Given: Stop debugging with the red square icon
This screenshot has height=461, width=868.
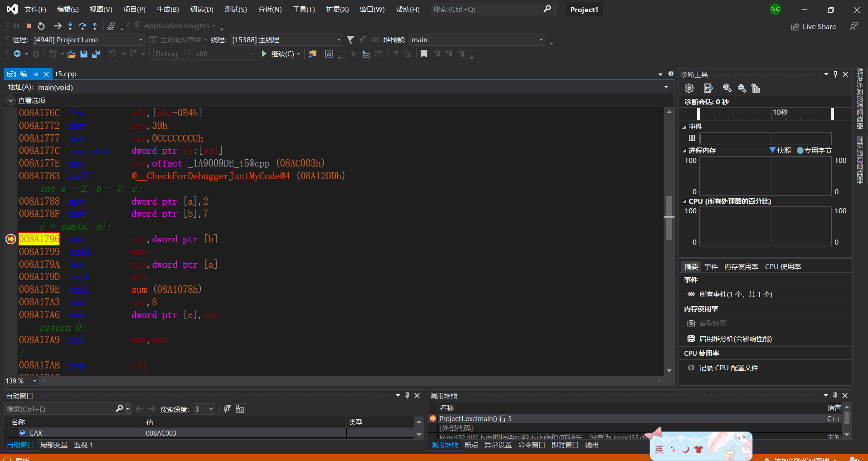Looking at the screenshot, I should [29, 26].
